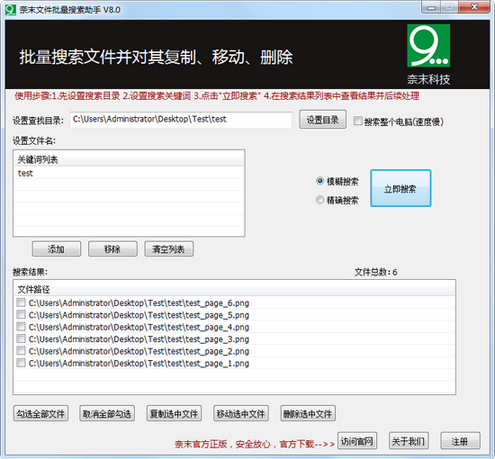Click the search directory path field
The width and height of the screenshot is (495, 459).
pos(181,120)
